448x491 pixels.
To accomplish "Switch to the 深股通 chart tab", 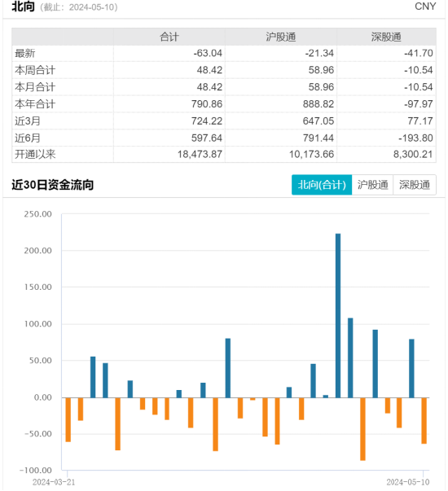I will (x=415, y=185).
